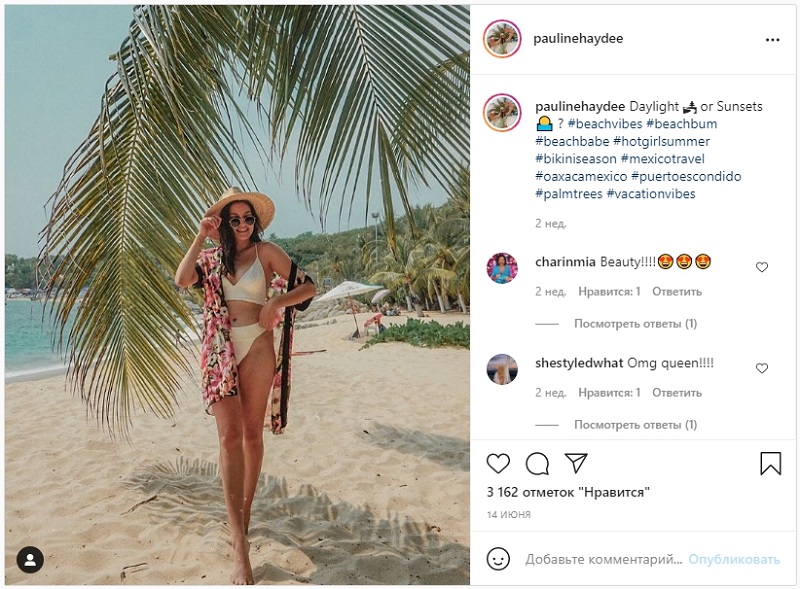Expand replies under shestyledwhat's comment
This screenshot has width=800, height=589.
pos(635,425)
